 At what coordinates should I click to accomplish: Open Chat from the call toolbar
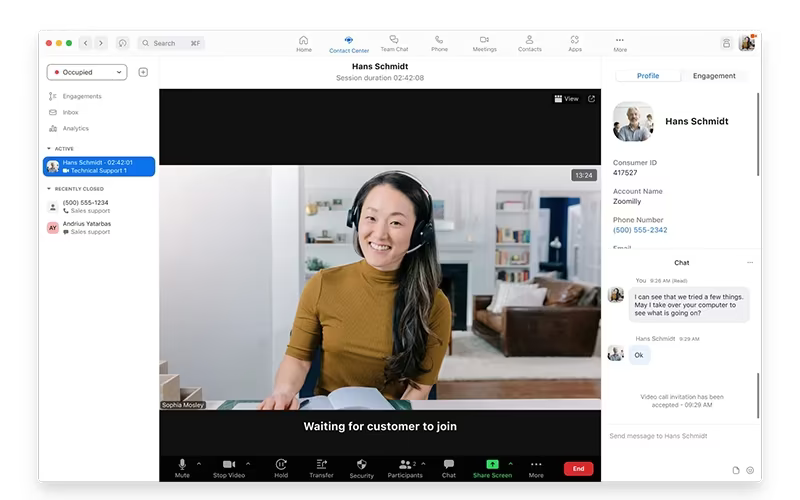point(449,468)
